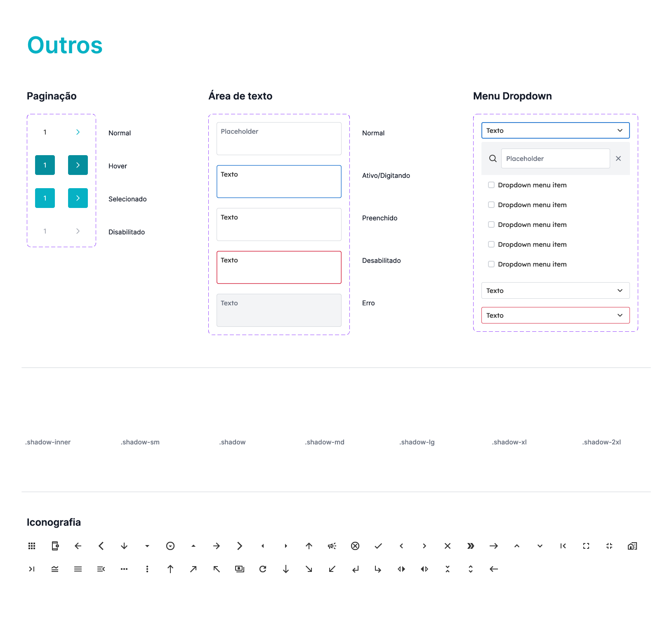This screenshot has height=621, width=672.
Task: Enable the last Dropdown menu item checkbox
Action: (491, 264)
